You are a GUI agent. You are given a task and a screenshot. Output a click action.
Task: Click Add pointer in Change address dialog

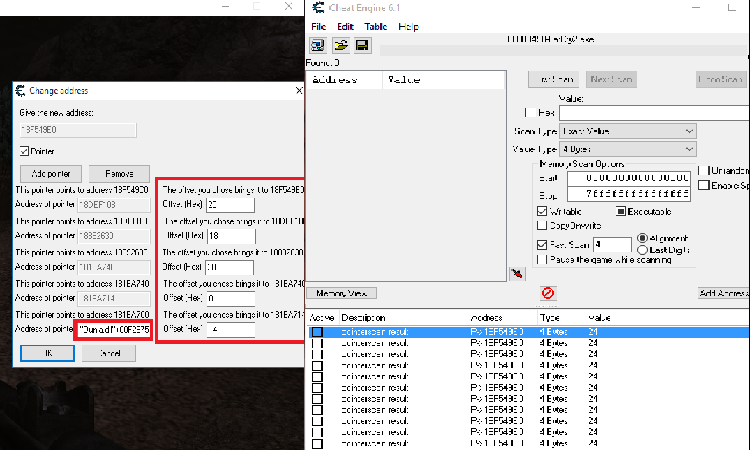[51, 174]
